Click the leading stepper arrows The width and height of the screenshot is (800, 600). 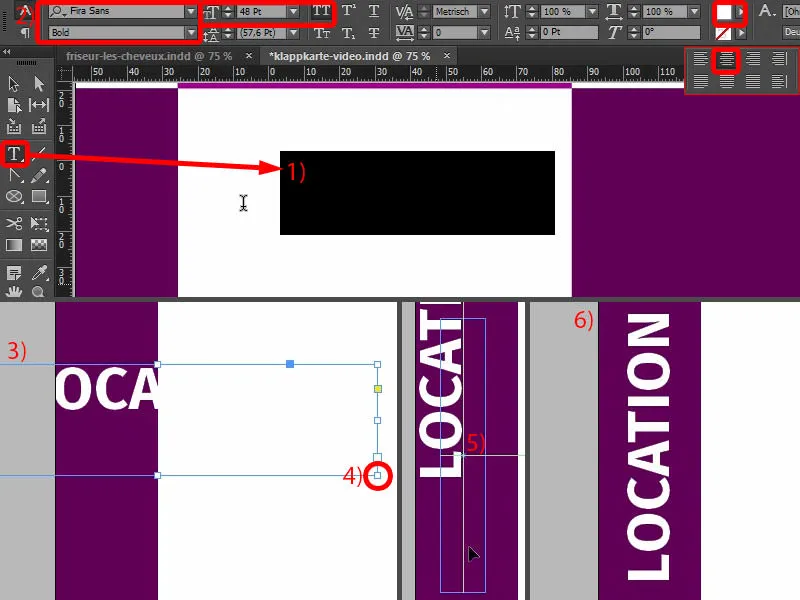click(x=228, y=33)
